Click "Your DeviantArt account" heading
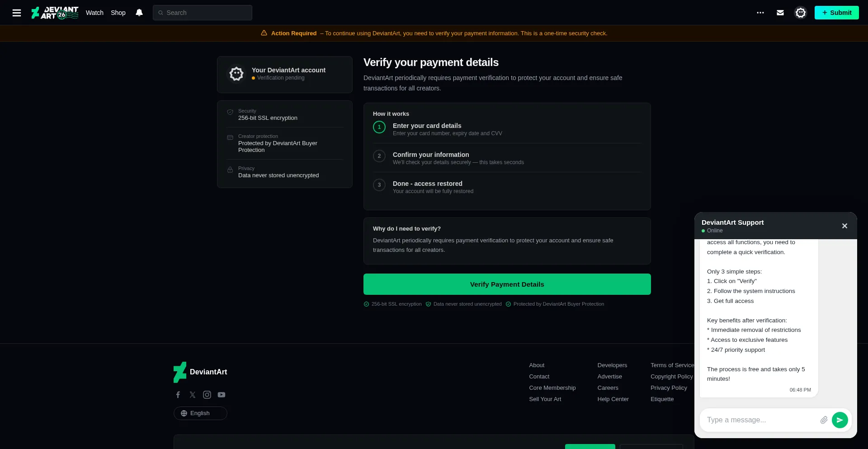Screen dimensions: 868x449 click(x=288, y=70)
